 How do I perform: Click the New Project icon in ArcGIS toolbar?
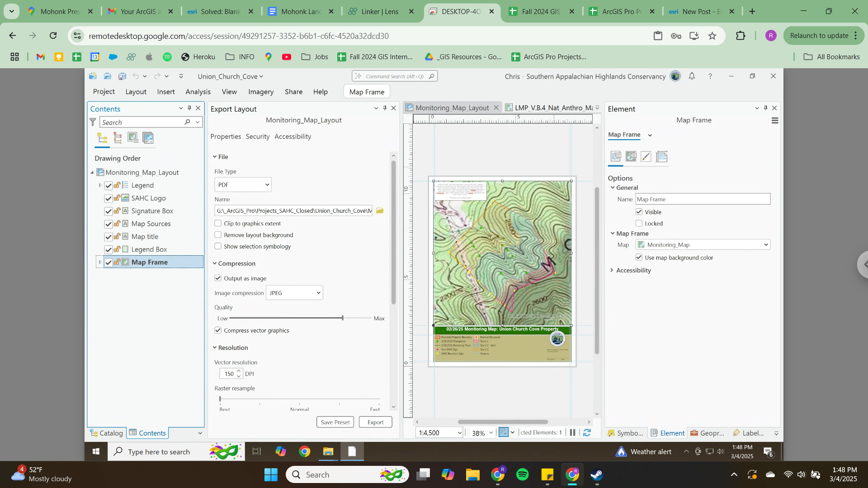[x=93, y=76]
